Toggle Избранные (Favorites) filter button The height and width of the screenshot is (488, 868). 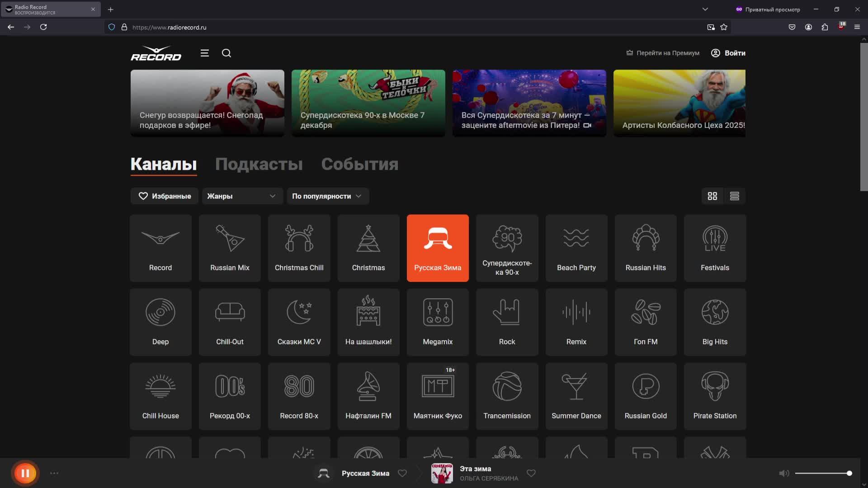point(164,196)
